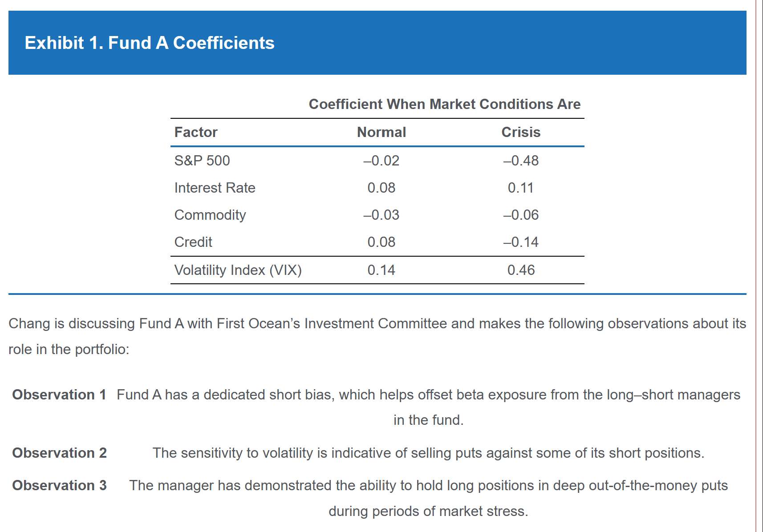Click the Observation 2 label

(x=59, y=453)
